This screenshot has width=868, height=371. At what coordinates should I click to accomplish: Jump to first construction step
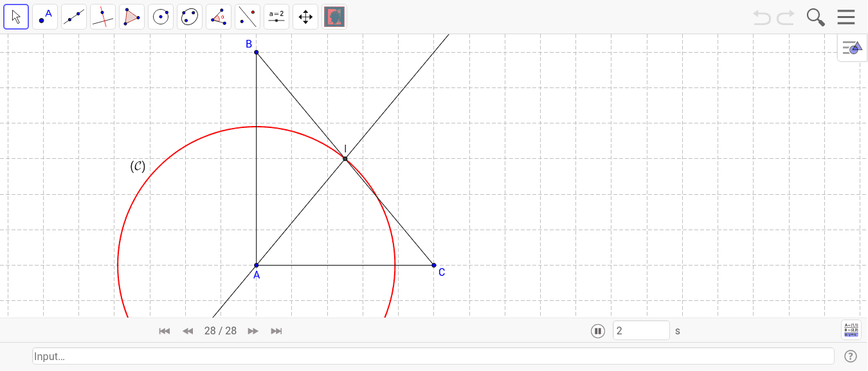click(x=165, y=331)
